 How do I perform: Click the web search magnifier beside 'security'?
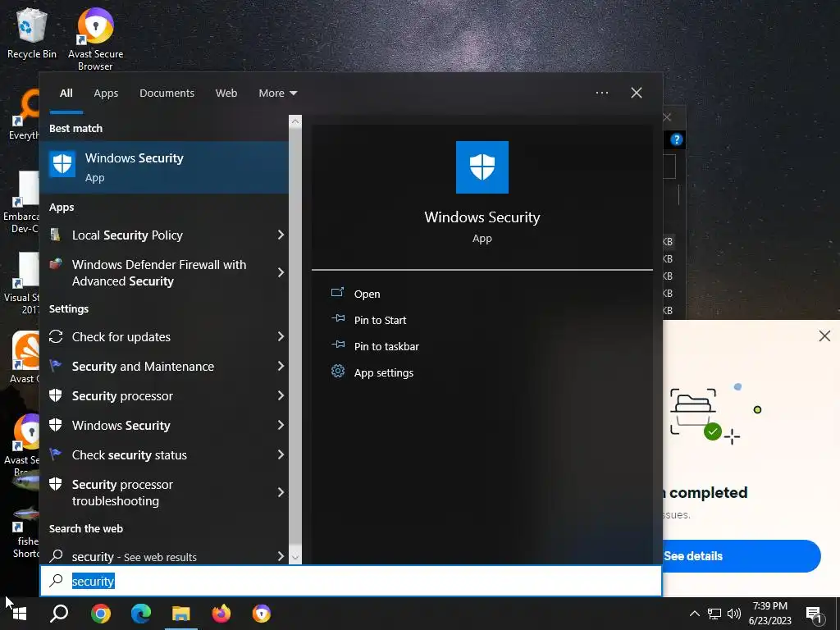[57, 555]
